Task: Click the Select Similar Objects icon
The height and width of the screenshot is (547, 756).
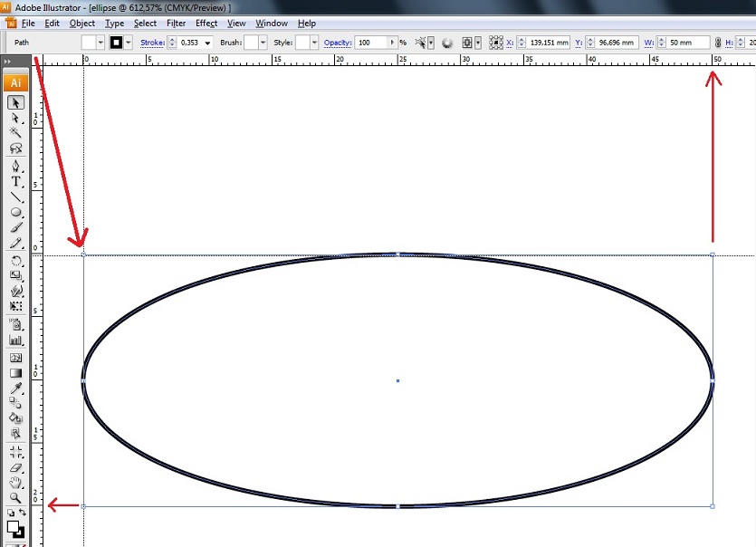Action: tap(420, 43)
